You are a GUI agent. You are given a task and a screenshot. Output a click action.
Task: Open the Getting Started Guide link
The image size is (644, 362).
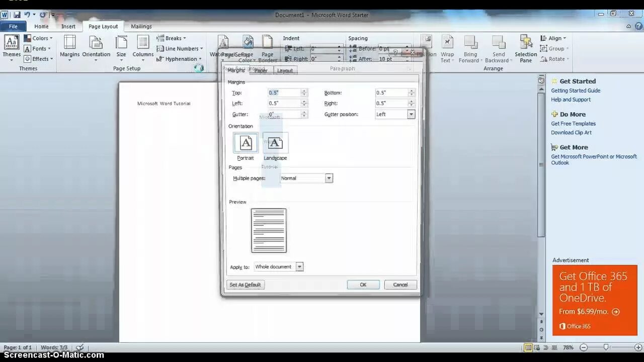[x=576, y=90]
